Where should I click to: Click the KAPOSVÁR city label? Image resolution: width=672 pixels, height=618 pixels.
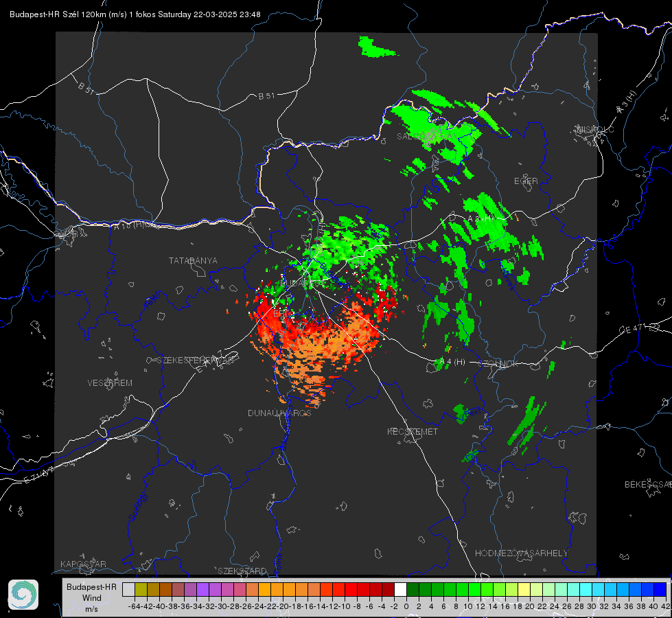tap(83, 564)
